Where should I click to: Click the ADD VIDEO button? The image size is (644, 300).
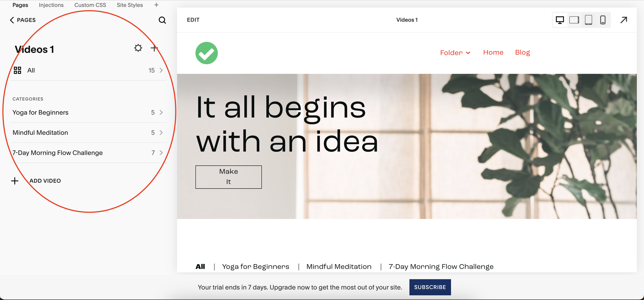click(x=36, y=181)
